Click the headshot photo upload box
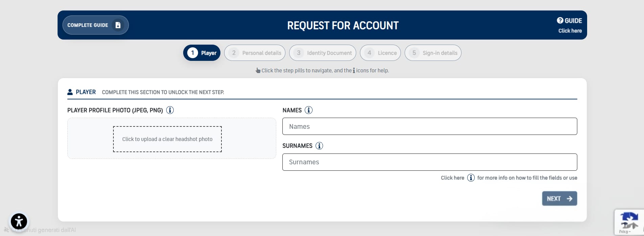 pyautogui.click(x=167, y=139)
